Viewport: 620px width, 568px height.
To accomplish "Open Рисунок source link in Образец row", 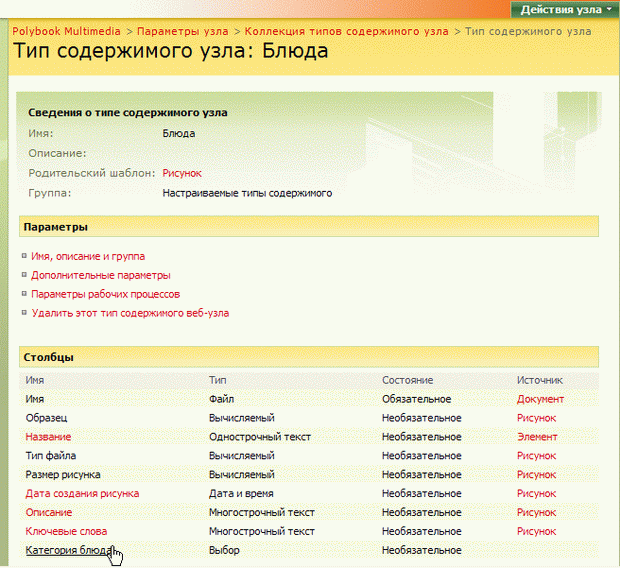I will pyautogui.click(x=537, y=418).
